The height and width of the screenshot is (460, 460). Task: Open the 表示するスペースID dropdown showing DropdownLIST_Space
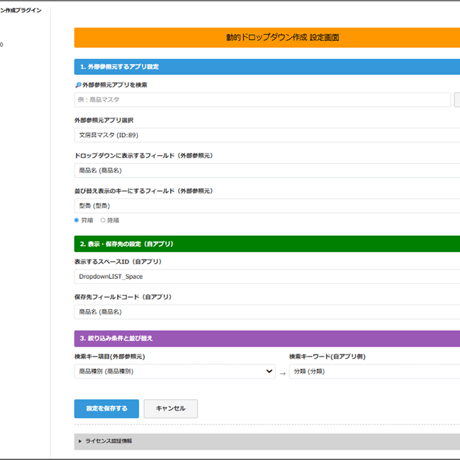click(x=267, y=276)
